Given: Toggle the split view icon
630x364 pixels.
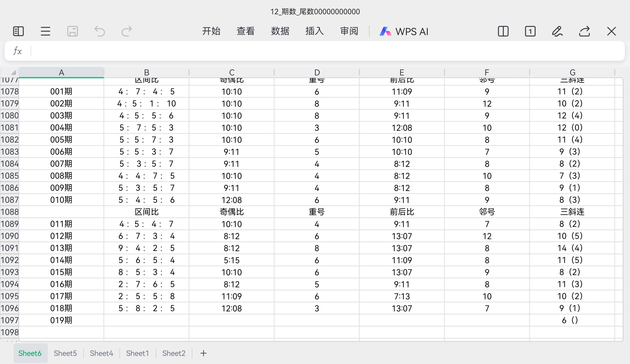Looking at the screenshot, I should click(x=503, y=31).
